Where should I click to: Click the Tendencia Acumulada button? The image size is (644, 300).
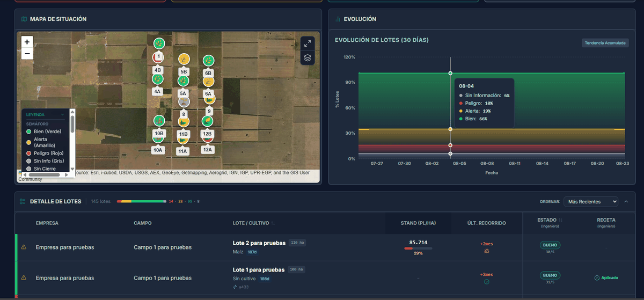click(605, 43)
